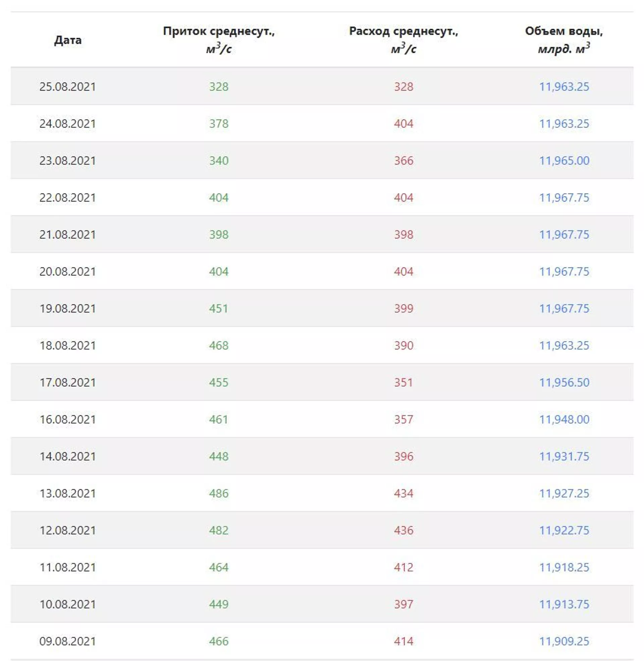Viewport: 644px width, 661px height.
Task: Click inflow value 378 for 24.08.2021
Action: point(219,124)
